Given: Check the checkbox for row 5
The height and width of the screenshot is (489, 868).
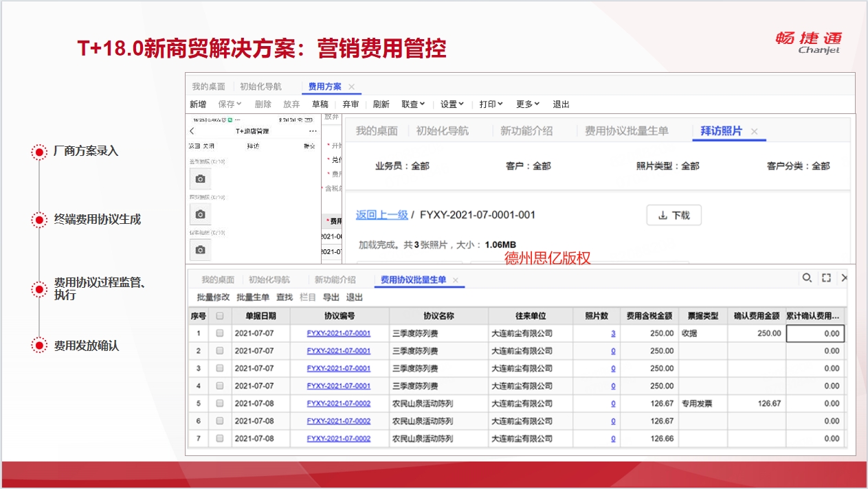Looking at the screenshot, I should tap(220, 403).
